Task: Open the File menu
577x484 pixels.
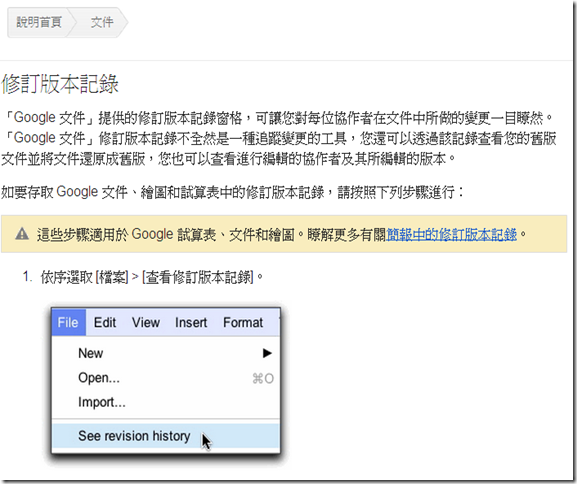Action: click(68, 322)
